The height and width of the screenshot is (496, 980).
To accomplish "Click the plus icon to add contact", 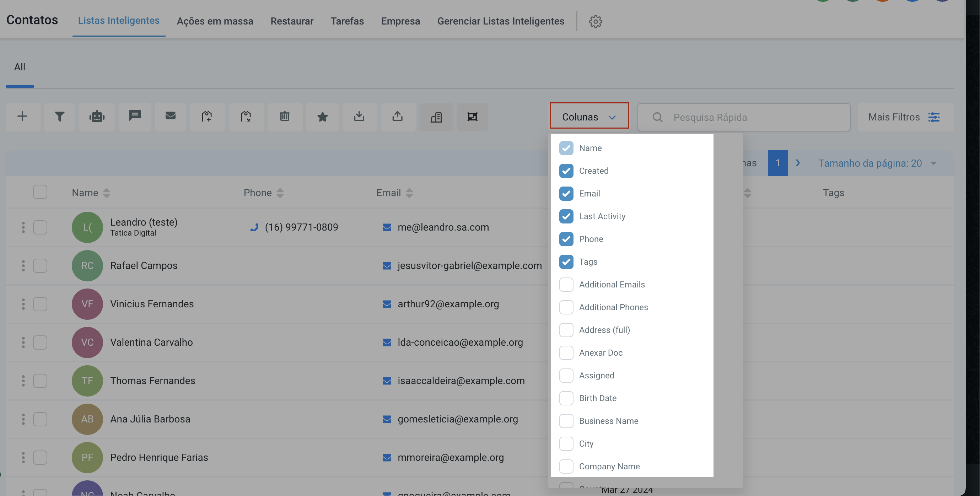I will click(22, 117).
